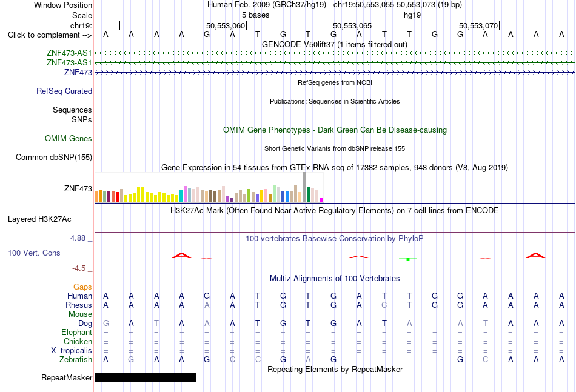Click the Window Position label
The image size is (576, 392).
[x=63, y=5]
